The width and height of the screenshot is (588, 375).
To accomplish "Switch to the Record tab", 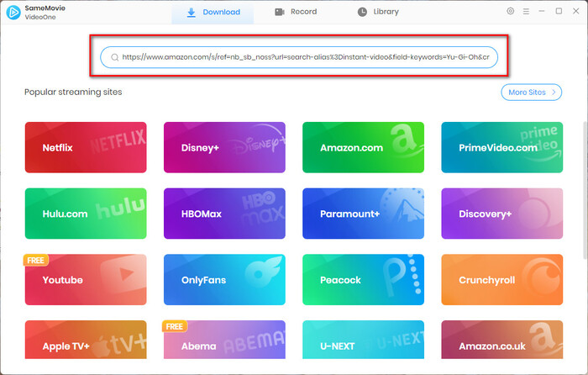I will pos(296,12).
